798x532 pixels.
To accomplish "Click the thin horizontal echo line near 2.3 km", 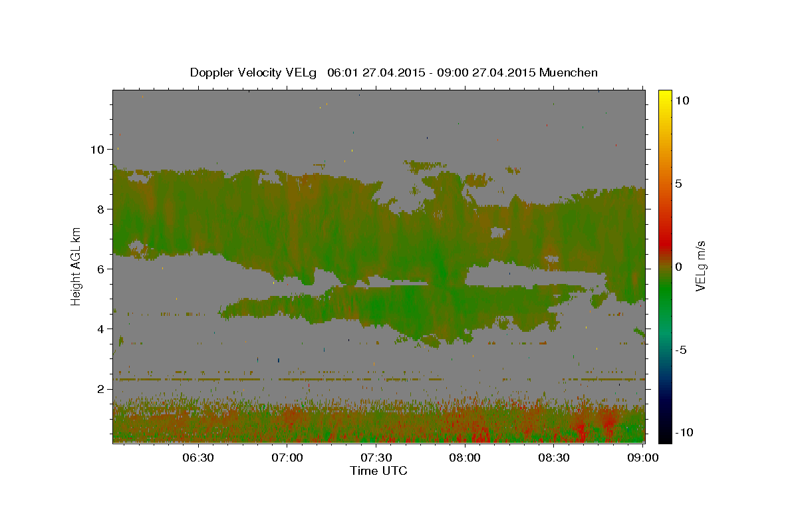I will point(378,379).
